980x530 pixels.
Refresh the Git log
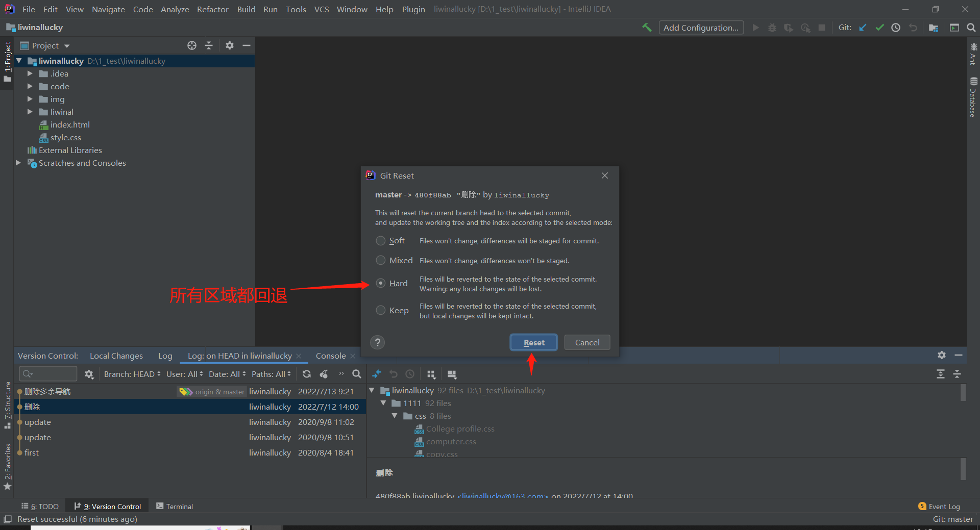307,374
